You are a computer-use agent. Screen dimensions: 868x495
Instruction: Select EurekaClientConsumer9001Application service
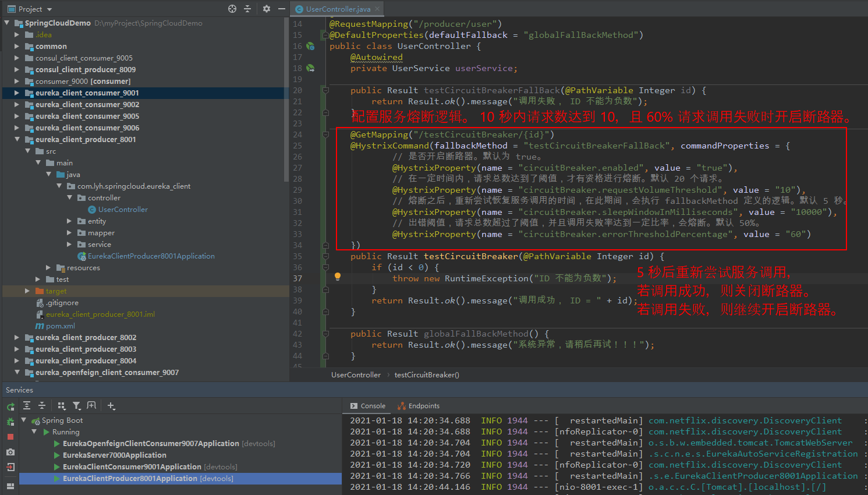pyautogui.click(x=132, y=467)
